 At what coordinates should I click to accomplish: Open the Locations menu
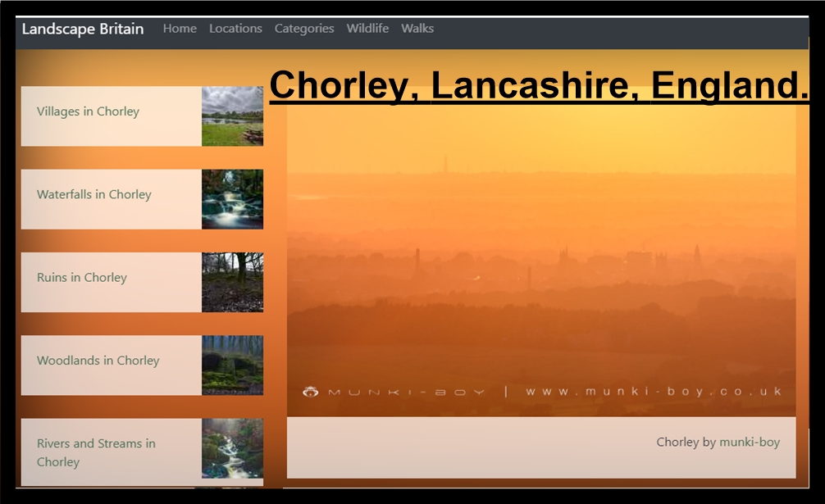[235, 29]
